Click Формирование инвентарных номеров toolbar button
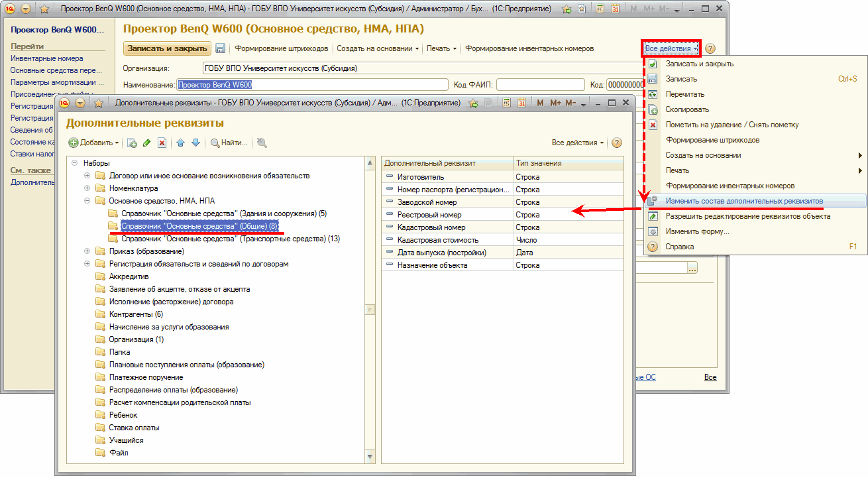The image size is (868, 478). [x=529, y=48]
